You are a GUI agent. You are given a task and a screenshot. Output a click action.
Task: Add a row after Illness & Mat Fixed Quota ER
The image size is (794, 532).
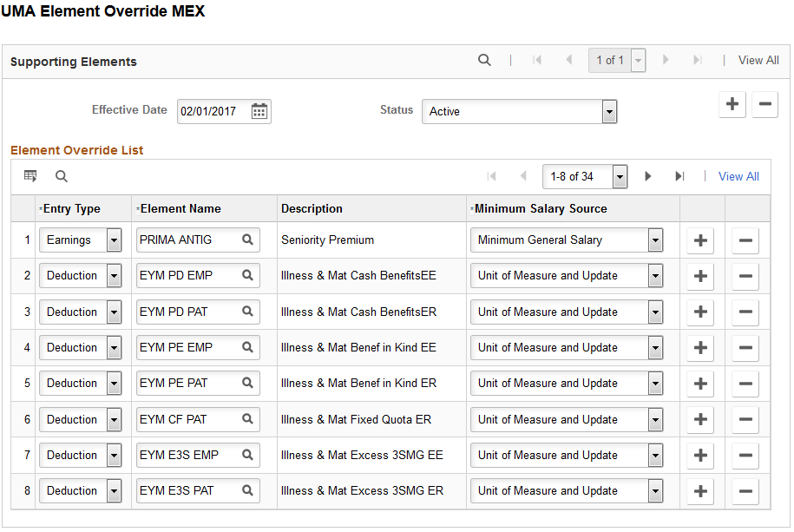[x=700, y=419]
